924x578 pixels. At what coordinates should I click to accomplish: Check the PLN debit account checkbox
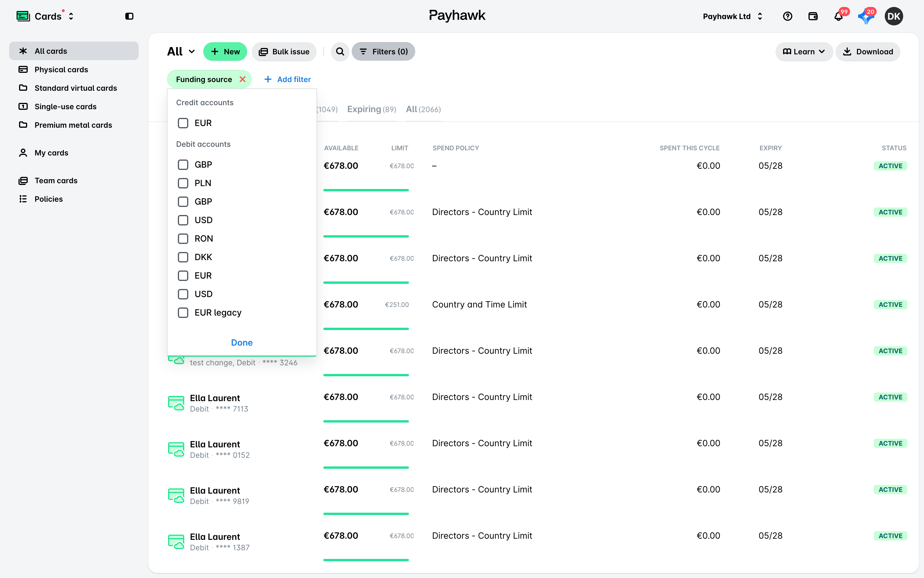183,183
